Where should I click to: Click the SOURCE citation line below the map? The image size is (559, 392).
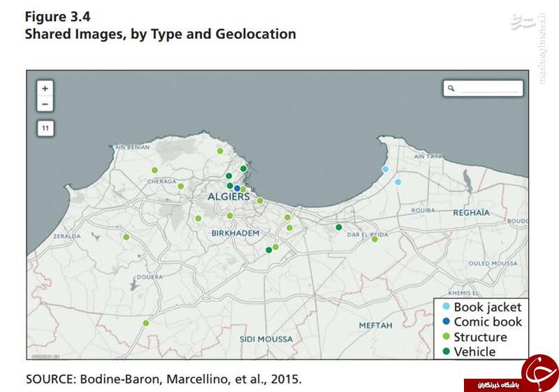point(164,379)
